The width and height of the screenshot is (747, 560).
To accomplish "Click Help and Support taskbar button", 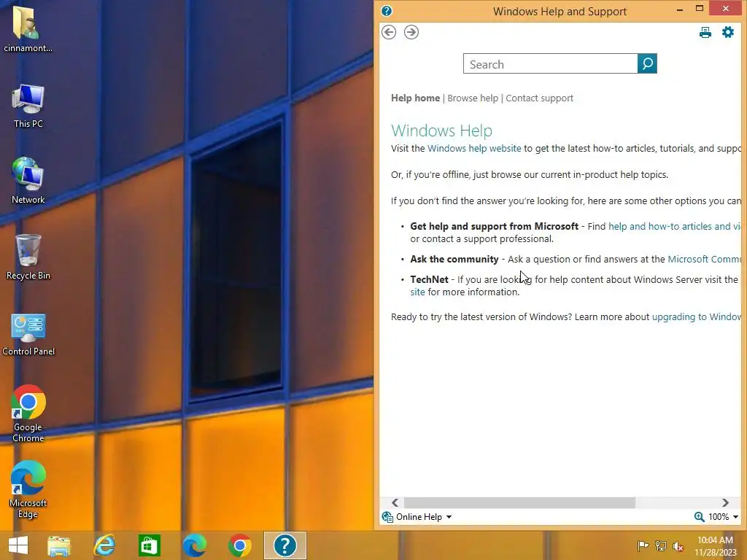I will 285,545.
